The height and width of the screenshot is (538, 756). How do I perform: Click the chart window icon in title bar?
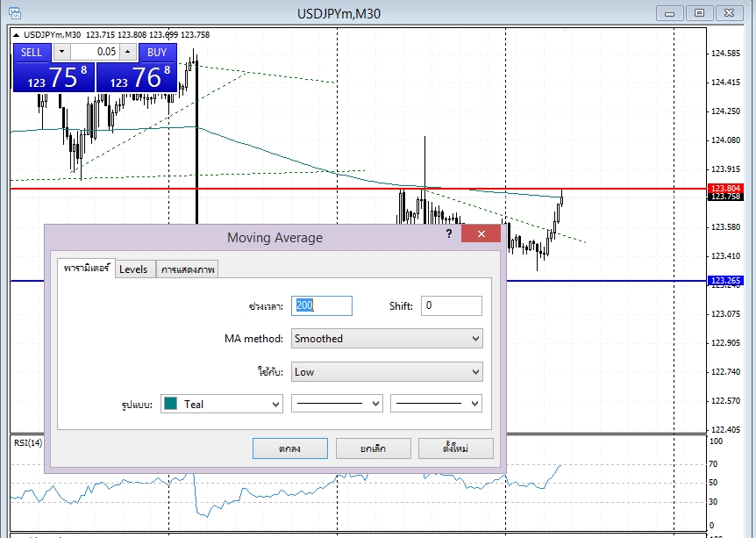coord(15,13)
